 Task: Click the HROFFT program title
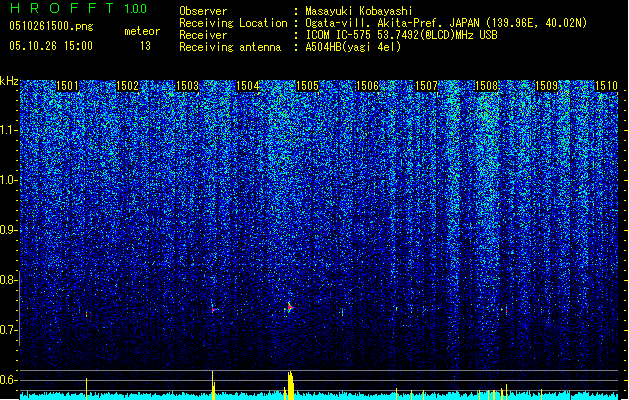click(x=62, y=8)
